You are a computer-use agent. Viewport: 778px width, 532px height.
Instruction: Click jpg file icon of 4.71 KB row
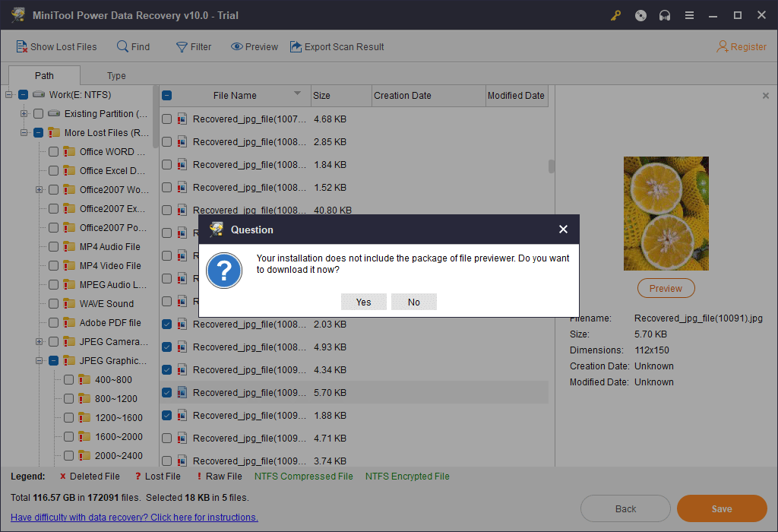point(182,439)
